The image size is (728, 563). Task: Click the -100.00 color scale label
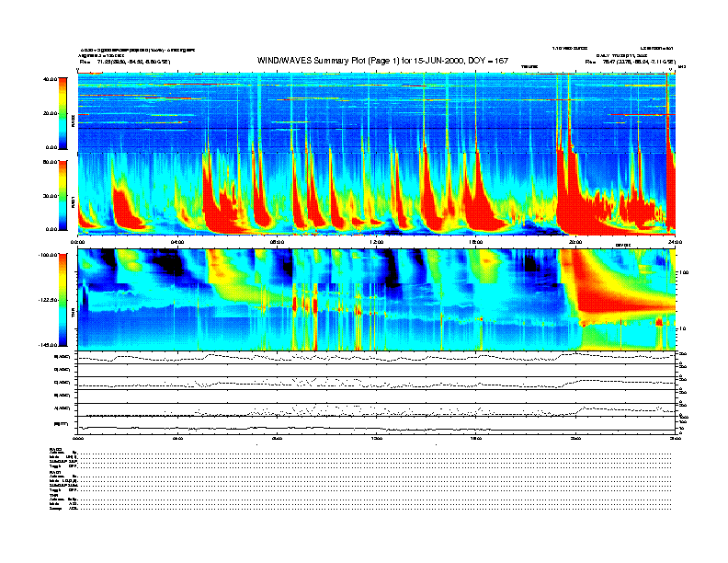pos(48,255)
